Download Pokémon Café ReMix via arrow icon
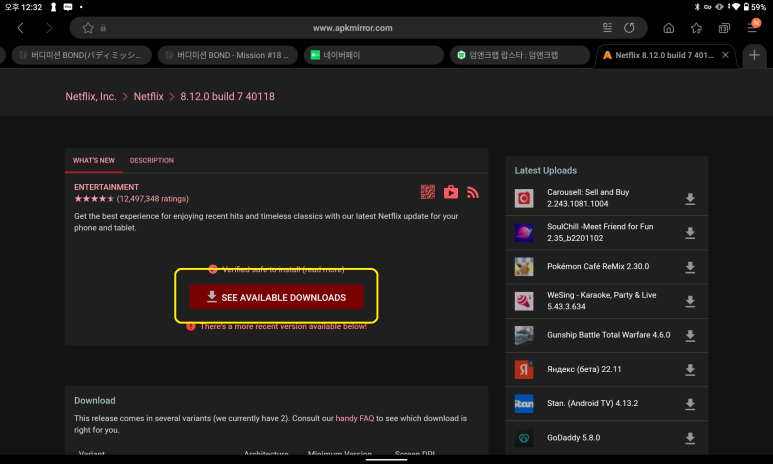 [690, 267]
